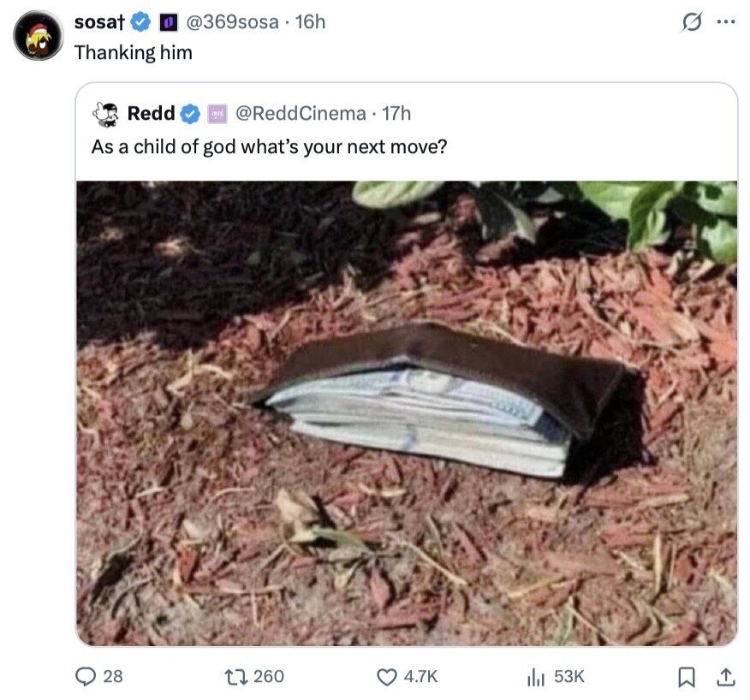Image resolution: width=750 pixels, height=700 pixels.
Task: Like the post with heart icon
Action: tap(387, 677)
